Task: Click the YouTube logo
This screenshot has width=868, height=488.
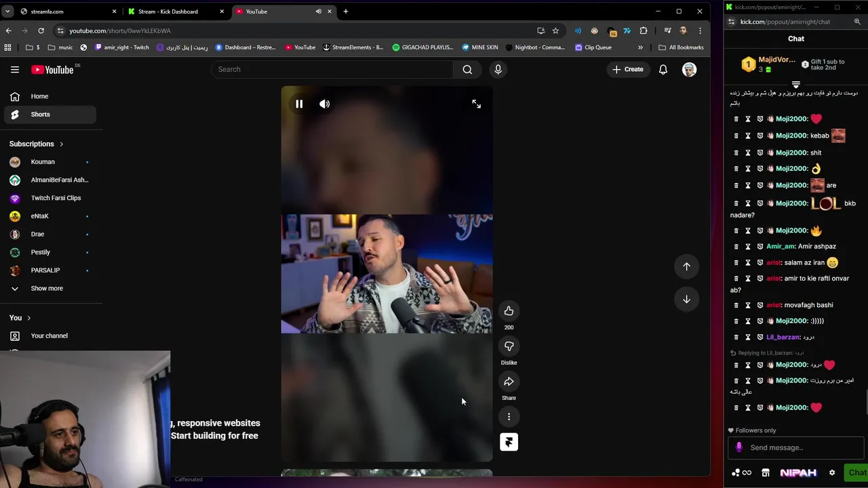Action: click(52, 69)
